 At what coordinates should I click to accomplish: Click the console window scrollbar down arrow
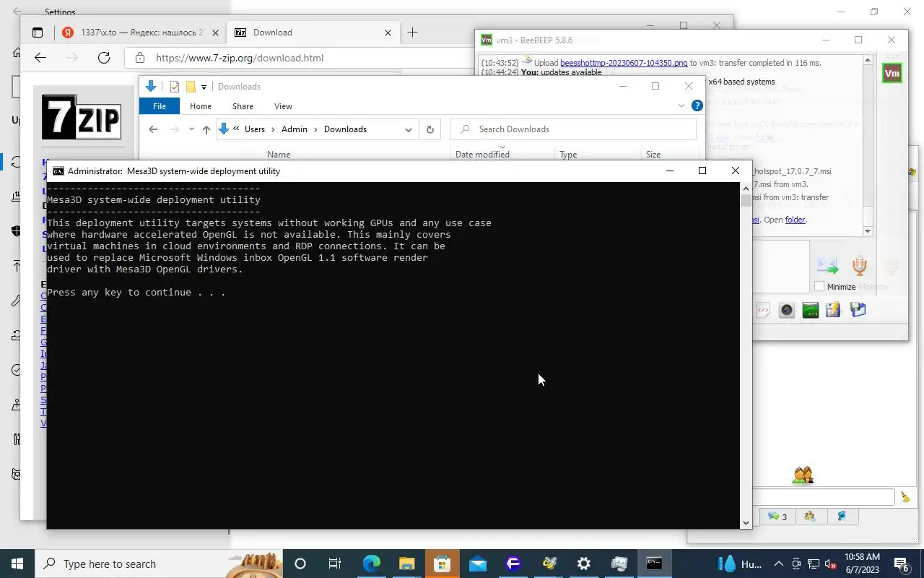point(746,522)
